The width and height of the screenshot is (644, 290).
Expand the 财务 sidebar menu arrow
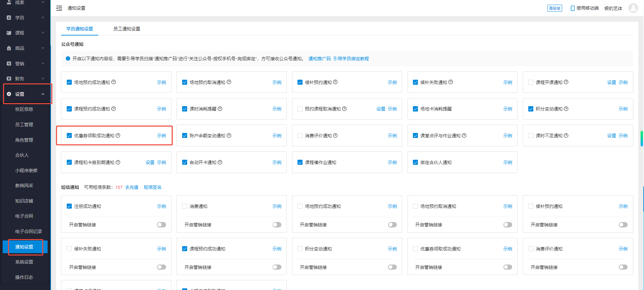click(x=43, y=79)
